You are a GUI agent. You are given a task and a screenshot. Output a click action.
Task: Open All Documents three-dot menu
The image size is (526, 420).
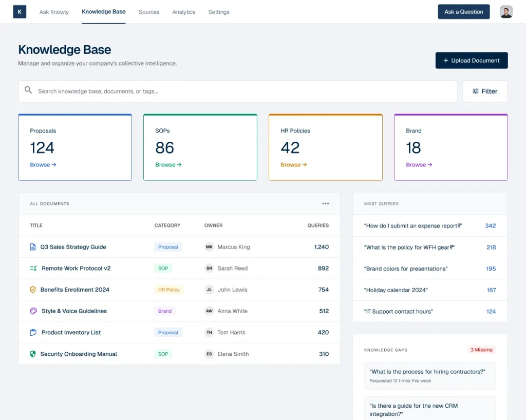pyautogui.click(x=325, y=203)
